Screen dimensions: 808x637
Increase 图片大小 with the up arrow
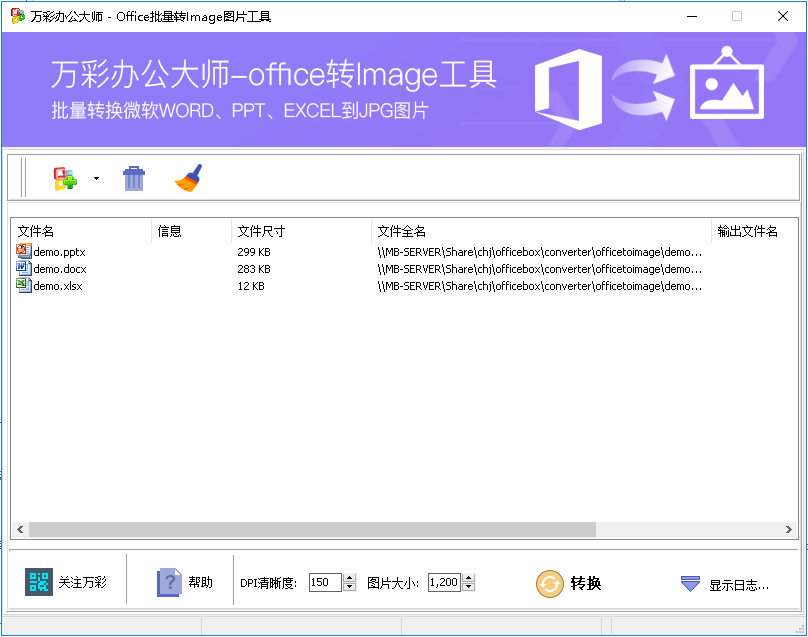[x=468, y=578]
